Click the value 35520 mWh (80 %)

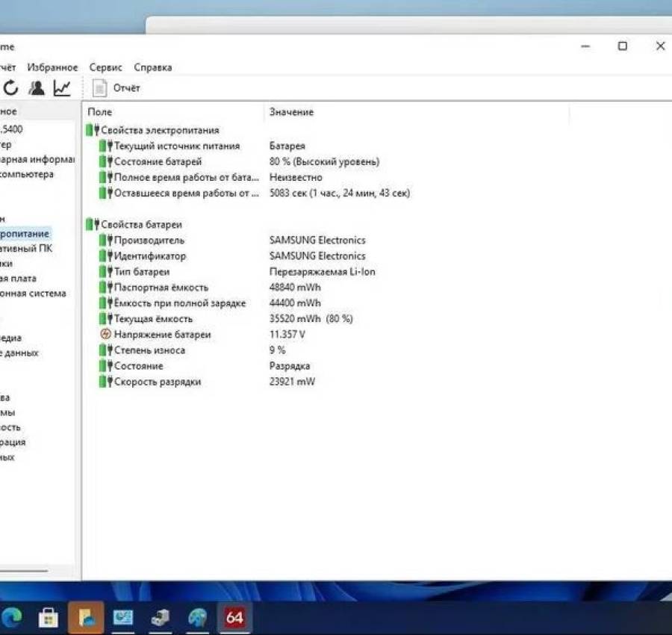(x=311, y=318)
